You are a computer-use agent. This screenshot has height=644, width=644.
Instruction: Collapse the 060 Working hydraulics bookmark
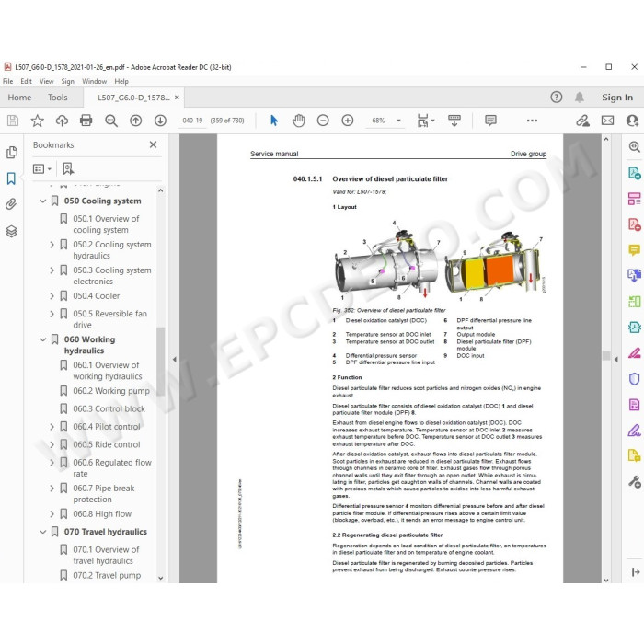[x=42, y=339]
